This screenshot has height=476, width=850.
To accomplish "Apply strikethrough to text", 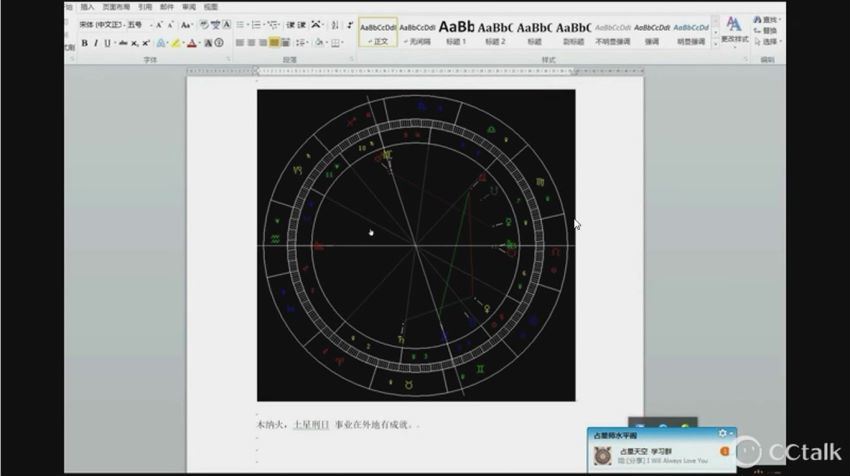I will pyautogui.click(x=122, y=43).
